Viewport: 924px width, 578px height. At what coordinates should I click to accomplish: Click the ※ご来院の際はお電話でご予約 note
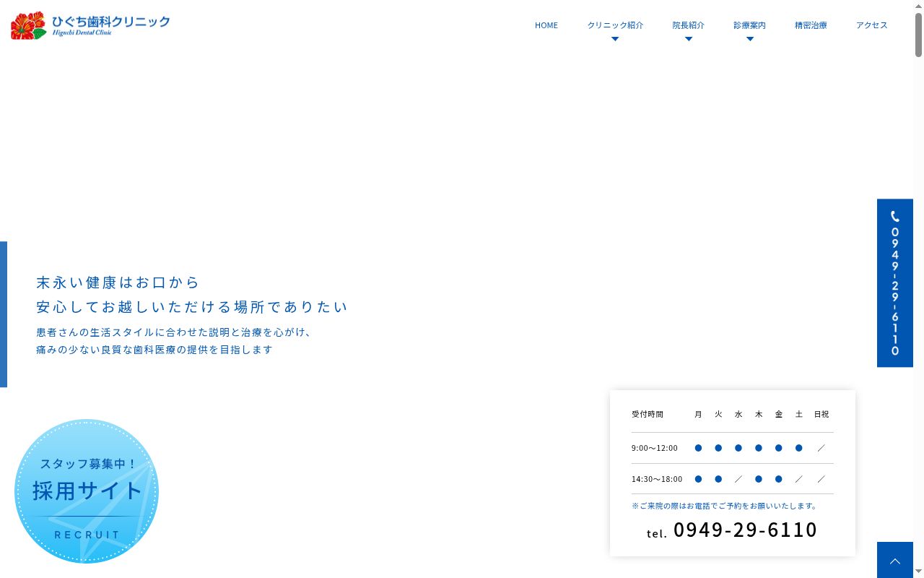click(725, 506)
